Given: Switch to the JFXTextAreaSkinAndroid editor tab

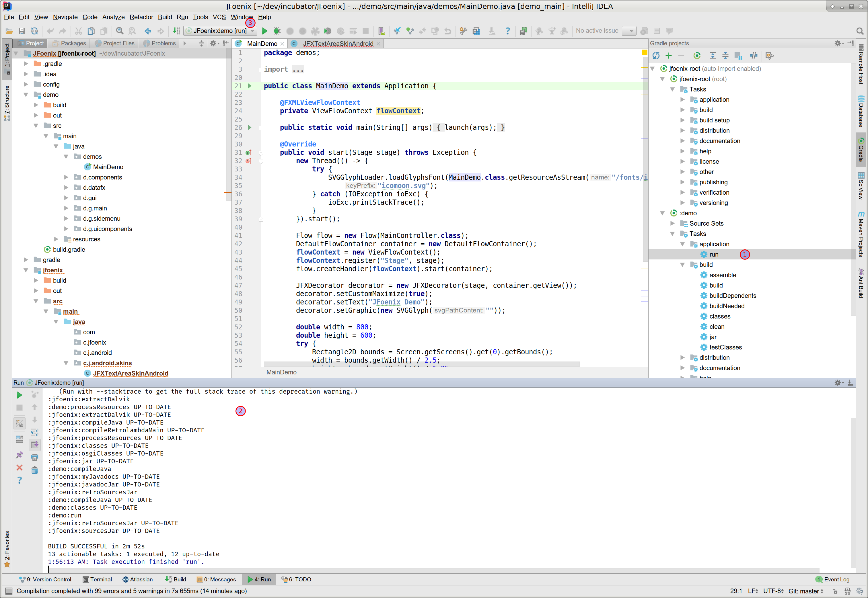Looking at the screenshot, I should click(338, 44).
